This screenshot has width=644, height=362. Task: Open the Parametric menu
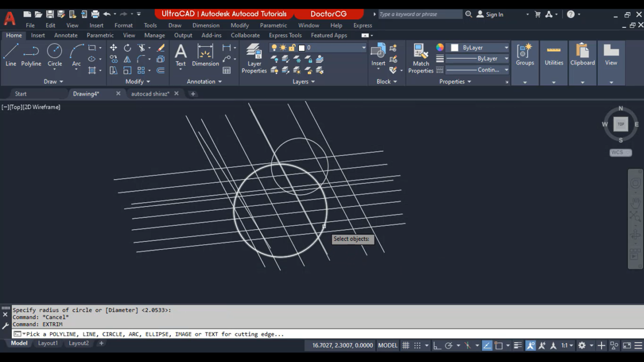click(274, 25)
